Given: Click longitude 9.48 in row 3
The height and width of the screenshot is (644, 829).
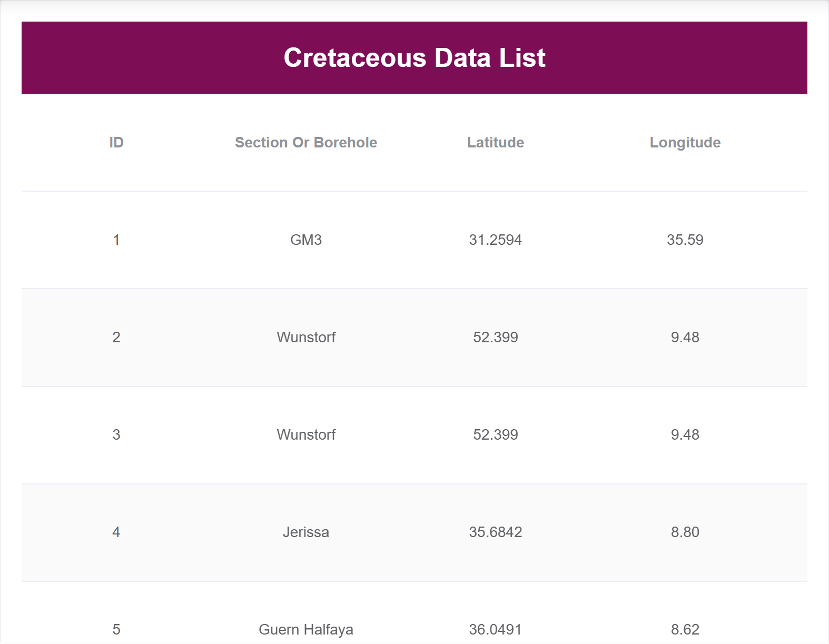Looking at the screenshot, I should (685, 435).
